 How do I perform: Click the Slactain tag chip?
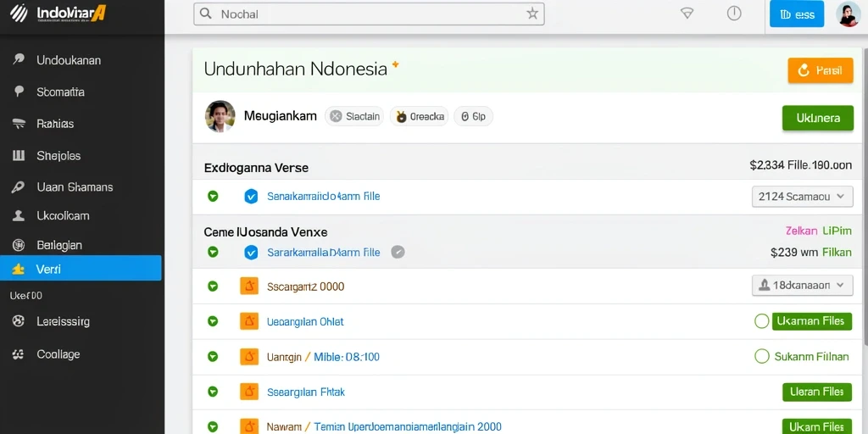pos(354,116)
